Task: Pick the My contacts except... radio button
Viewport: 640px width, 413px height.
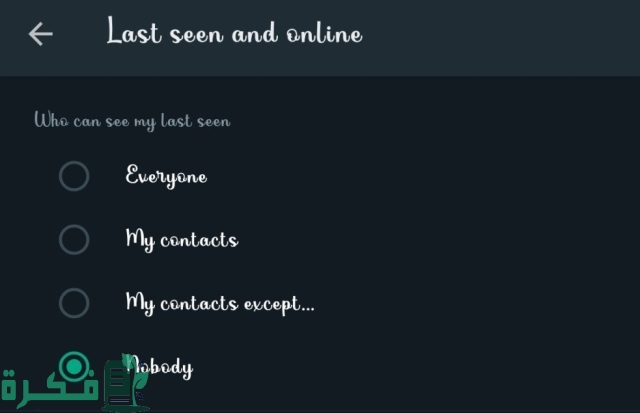Action: pos(74,303)
